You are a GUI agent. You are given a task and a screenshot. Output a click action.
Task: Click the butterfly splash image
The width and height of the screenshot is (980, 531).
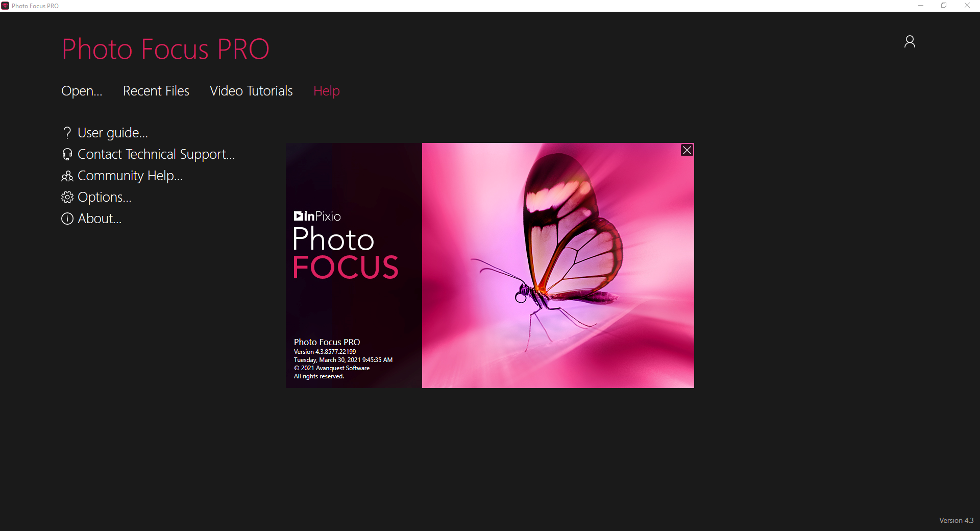(558, 265)
